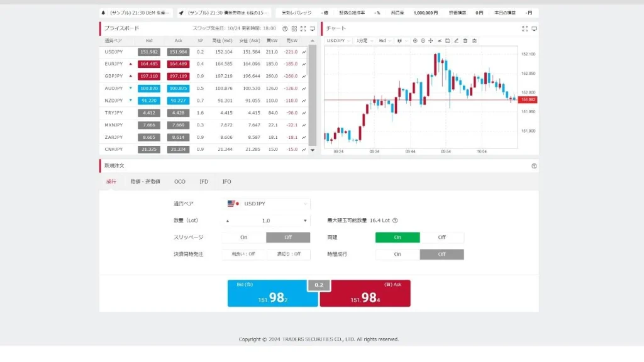Open the chart indicator tool with the trend icon
This screenshot has height=362, width=644.
pos(440,41)
